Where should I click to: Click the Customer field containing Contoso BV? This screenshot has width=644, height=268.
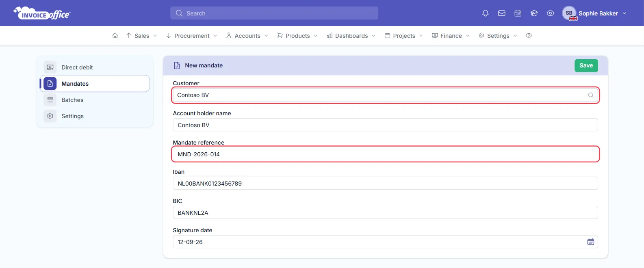(x=385, y=95)
